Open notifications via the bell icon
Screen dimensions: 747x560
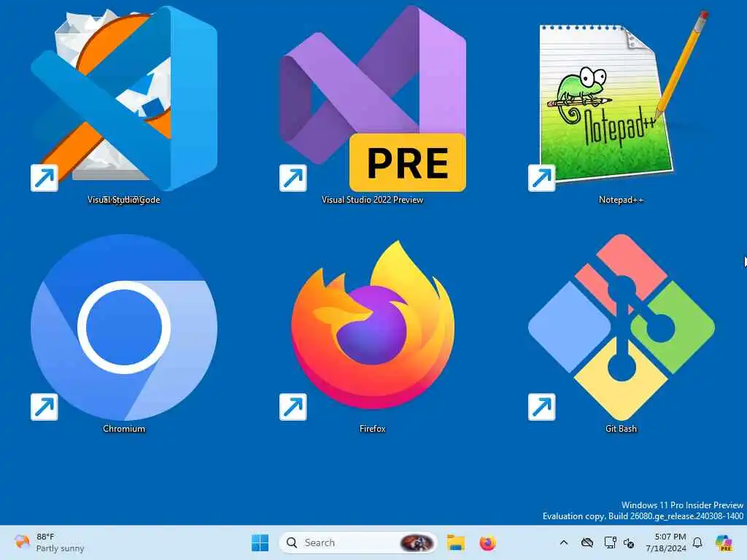[697, 542]
